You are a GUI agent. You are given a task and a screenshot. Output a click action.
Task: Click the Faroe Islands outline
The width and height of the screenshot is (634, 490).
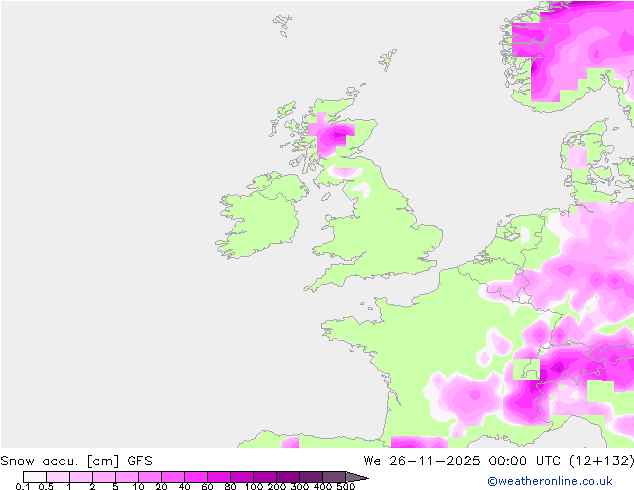(282, 26)
